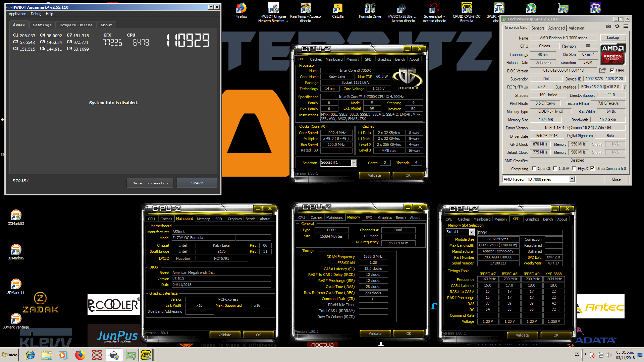Open About tab in CPU-Z SPD window

point(562,219)
